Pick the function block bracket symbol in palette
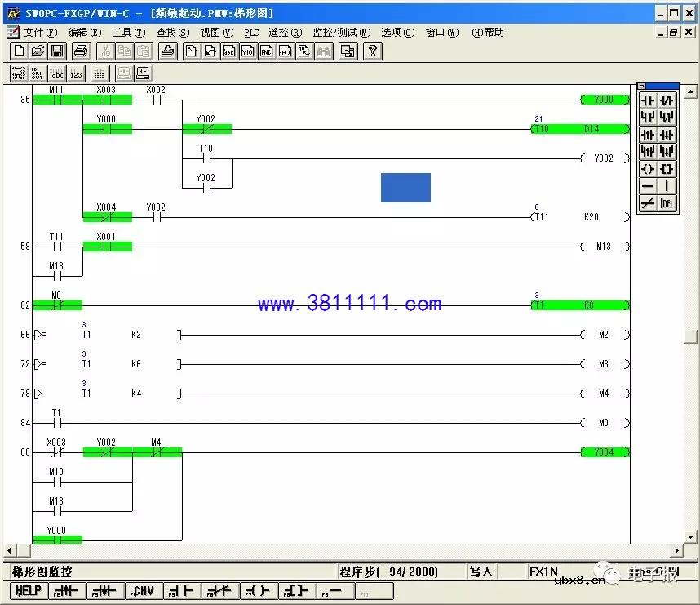 (x=667, y=169)
